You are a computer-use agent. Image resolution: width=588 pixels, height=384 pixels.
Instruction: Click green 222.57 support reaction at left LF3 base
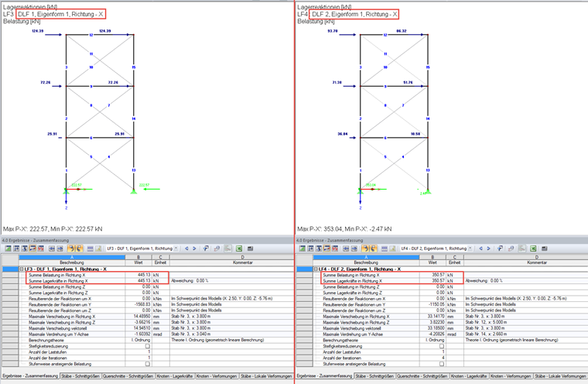[77, 185]
